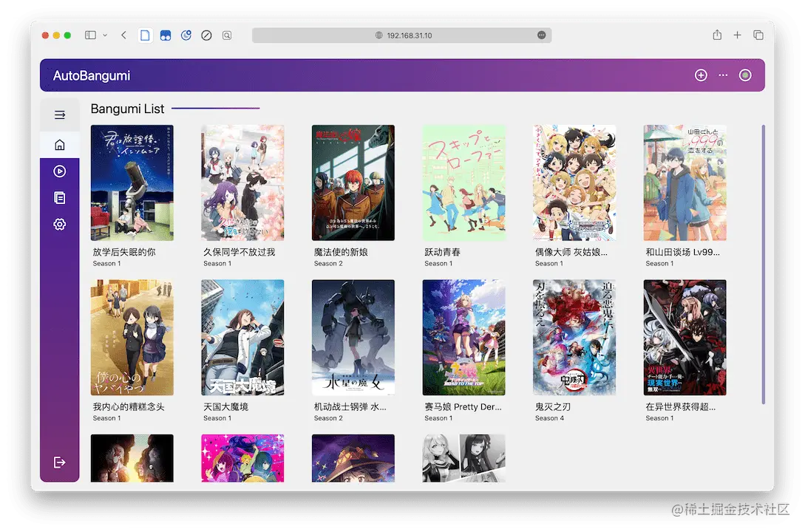This screenshot has width=805, height=532.
Task: Click Season 2 under 魔法使的新娘
Action: (328, 263)
